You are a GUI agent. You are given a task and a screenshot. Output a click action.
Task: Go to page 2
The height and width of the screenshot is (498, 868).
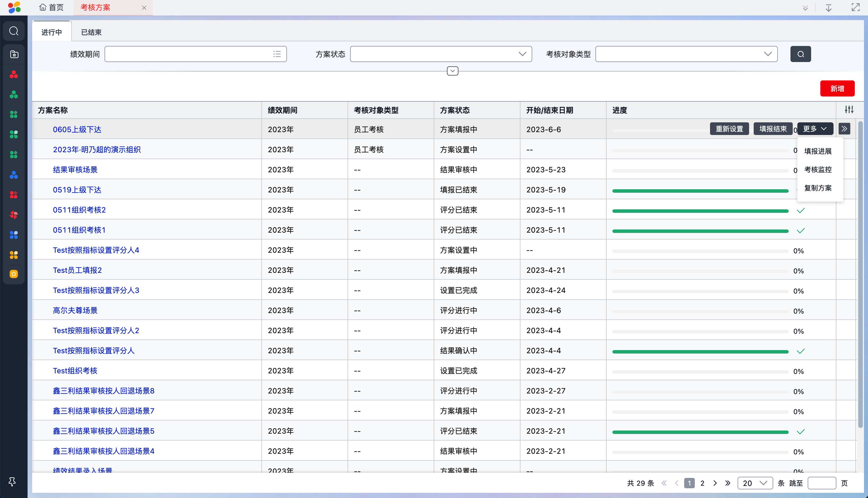pyautogui.click(x=702, y=483)
